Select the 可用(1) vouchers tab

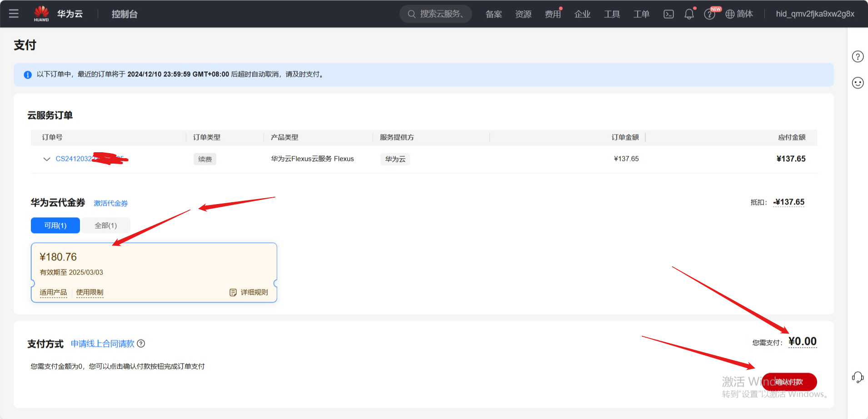55,225
